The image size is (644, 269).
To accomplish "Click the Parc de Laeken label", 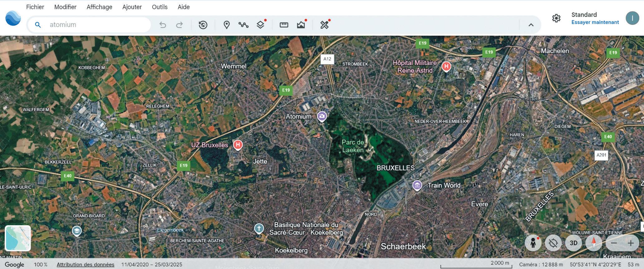I will pyautogui.click(x=353, y=146).
